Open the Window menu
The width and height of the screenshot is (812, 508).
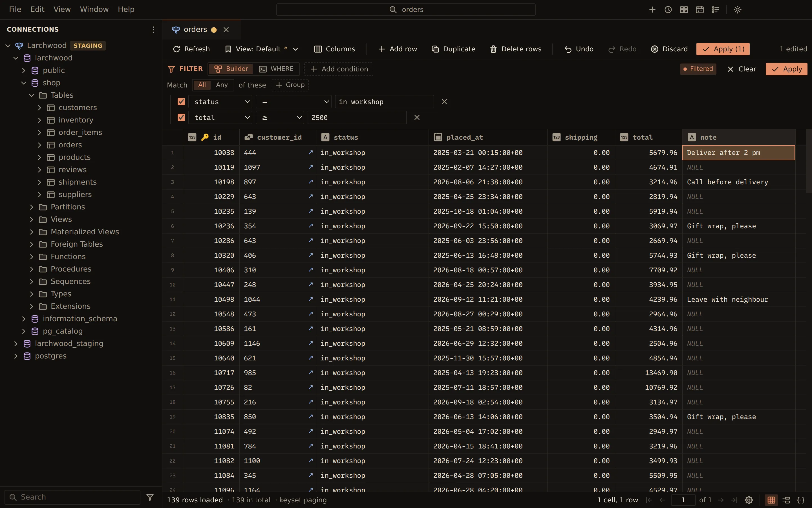(x=94, y=9)
